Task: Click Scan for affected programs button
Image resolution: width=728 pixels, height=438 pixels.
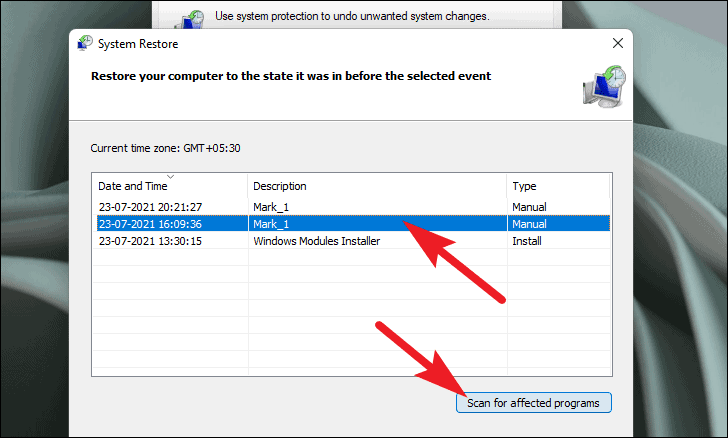Action: 533,403
